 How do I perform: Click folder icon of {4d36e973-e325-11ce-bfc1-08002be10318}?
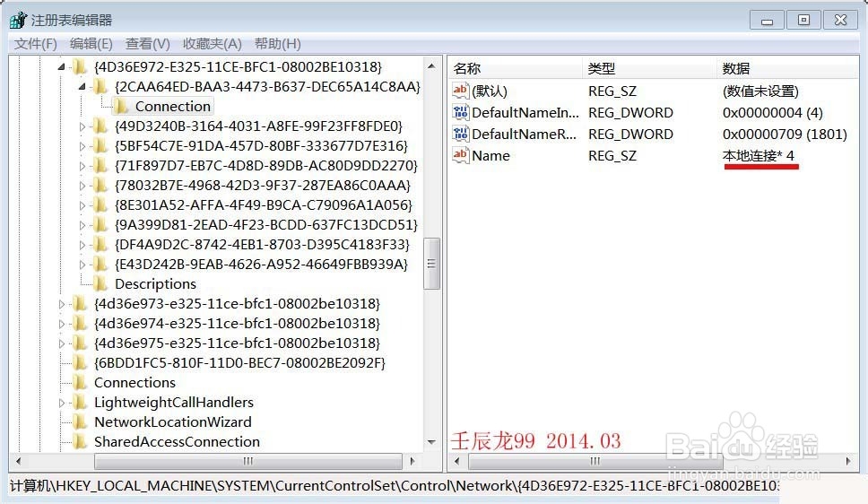click(80, 304)
